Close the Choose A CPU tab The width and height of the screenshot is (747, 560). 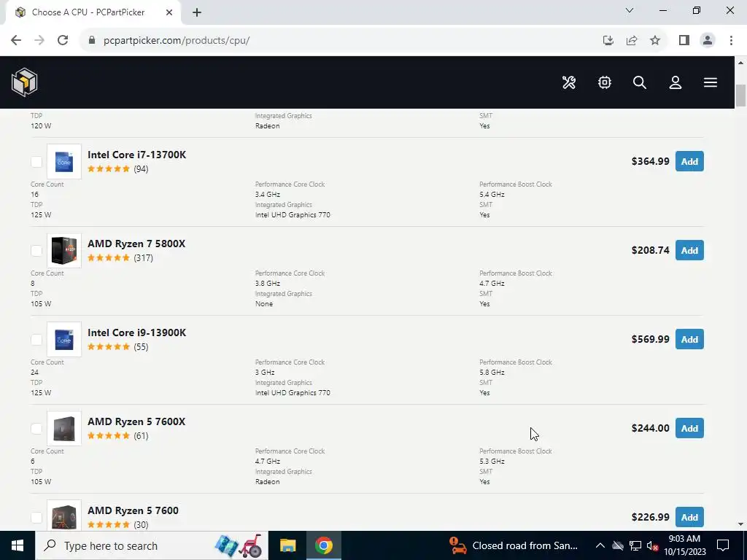pos(169,12)
